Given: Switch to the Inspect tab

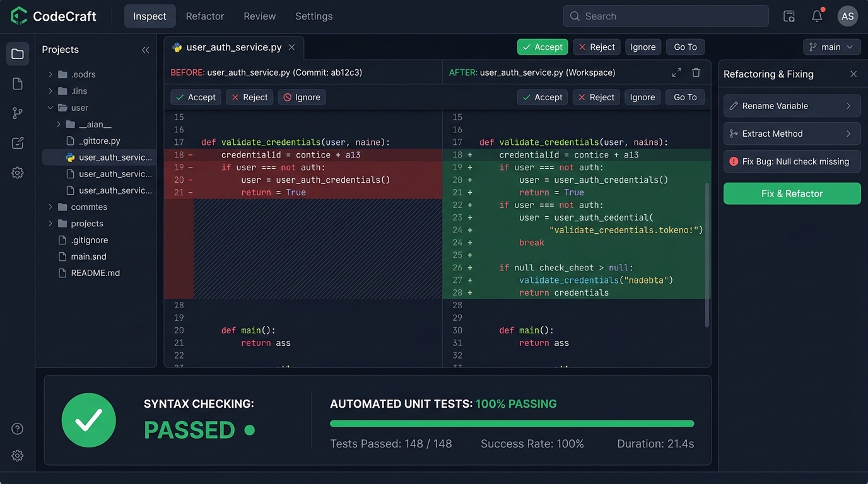Looking at the screenshot, I should click(150, 16).
